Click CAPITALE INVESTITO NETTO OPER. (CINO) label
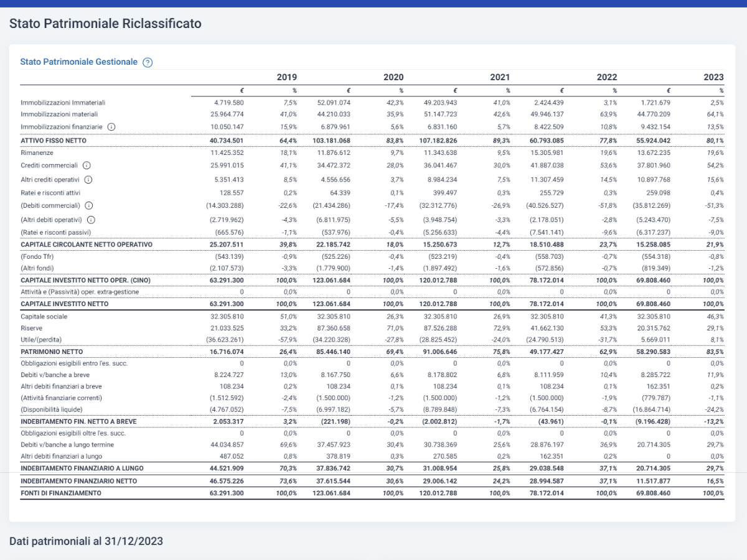 85,280
